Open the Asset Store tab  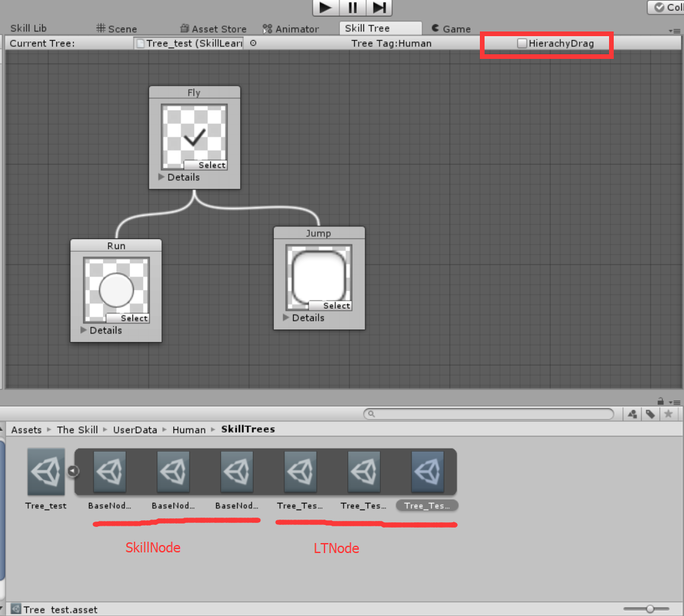213,29
